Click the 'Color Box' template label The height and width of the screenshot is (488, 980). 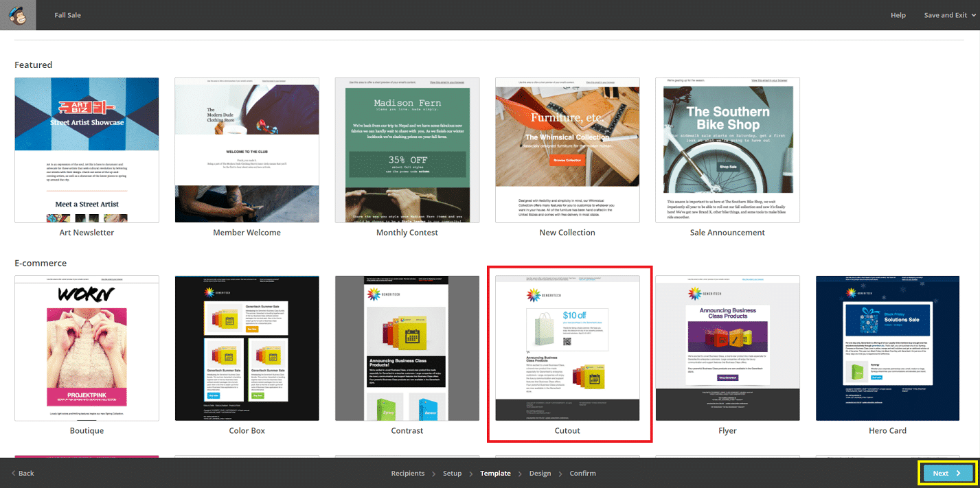tap(247, 431)
